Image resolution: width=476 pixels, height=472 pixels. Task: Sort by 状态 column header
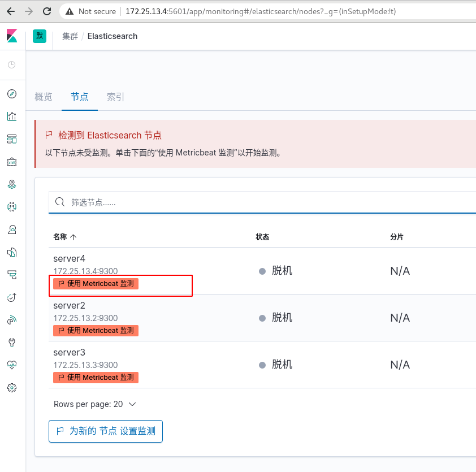tap(262, 237)
